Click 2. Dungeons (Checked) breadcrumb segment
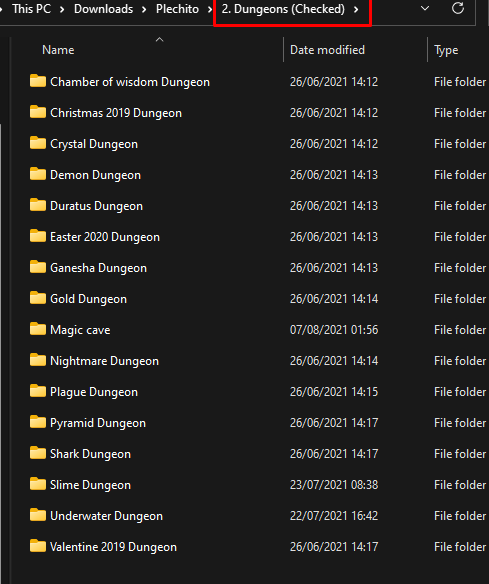Image resolution: width=489 pixels, height=584 pixels. 283,9
